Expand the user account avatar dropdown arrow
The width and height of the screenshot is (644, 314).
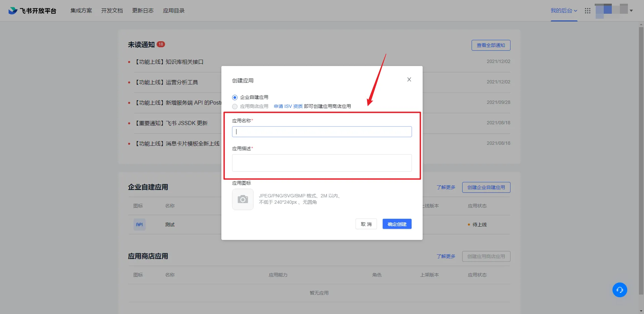point(631,11)
